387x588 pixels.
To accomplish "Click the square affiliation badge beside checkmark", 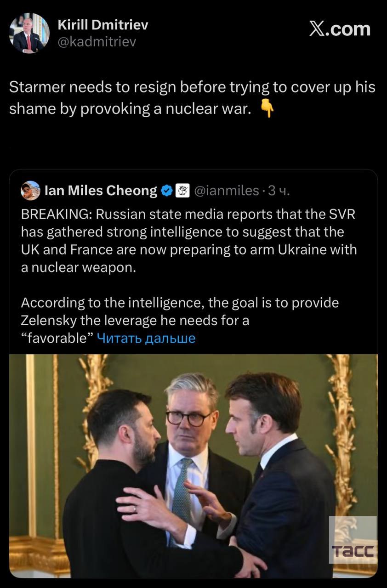I will (183, 191).
